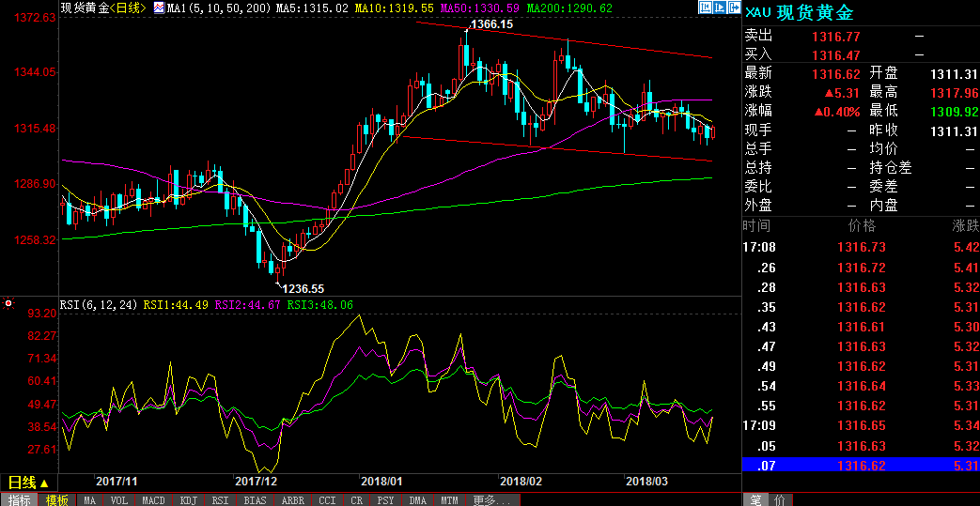Screen dimensions: 980x506
Task: Click the MA indicator icon beside 现货黄金 title
Action: [x=159, y=8]
